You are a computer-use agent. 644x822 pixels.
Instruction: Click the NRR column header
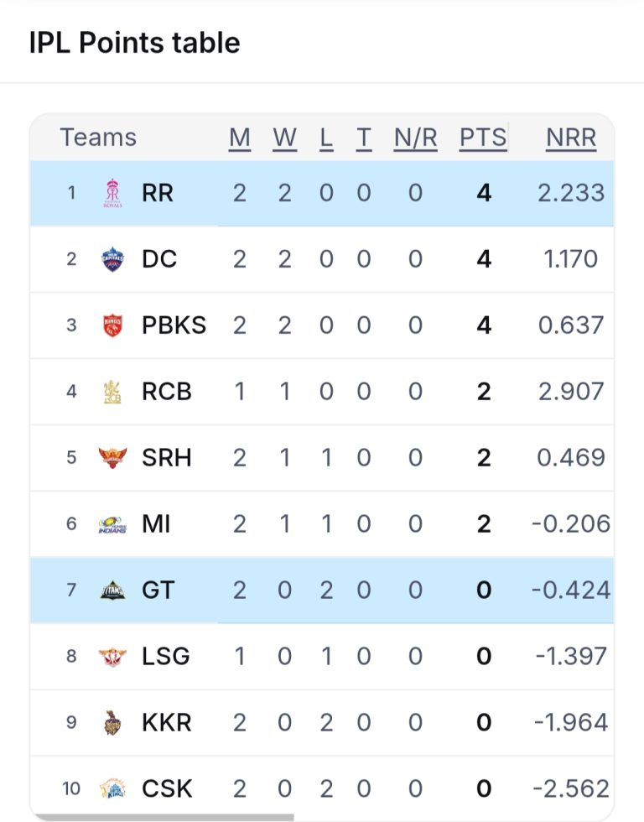pos(571,138)
